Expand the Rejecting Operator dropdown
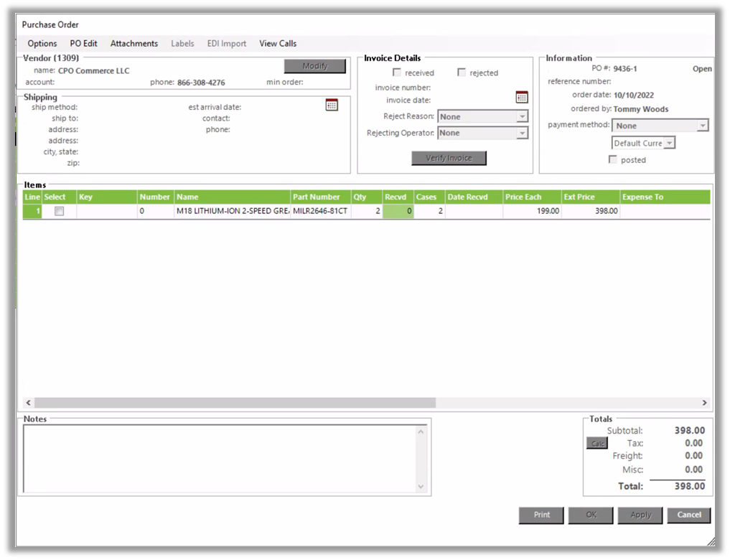The image size is (730, 560). point(522,133)
